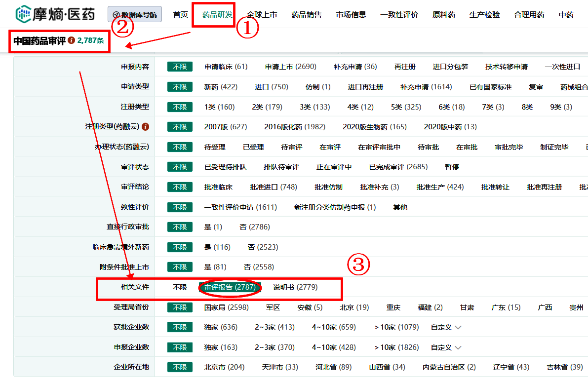Filter by 1类 (160)
Viewport: 588px width, 378px height.
[x=219, y=107]
